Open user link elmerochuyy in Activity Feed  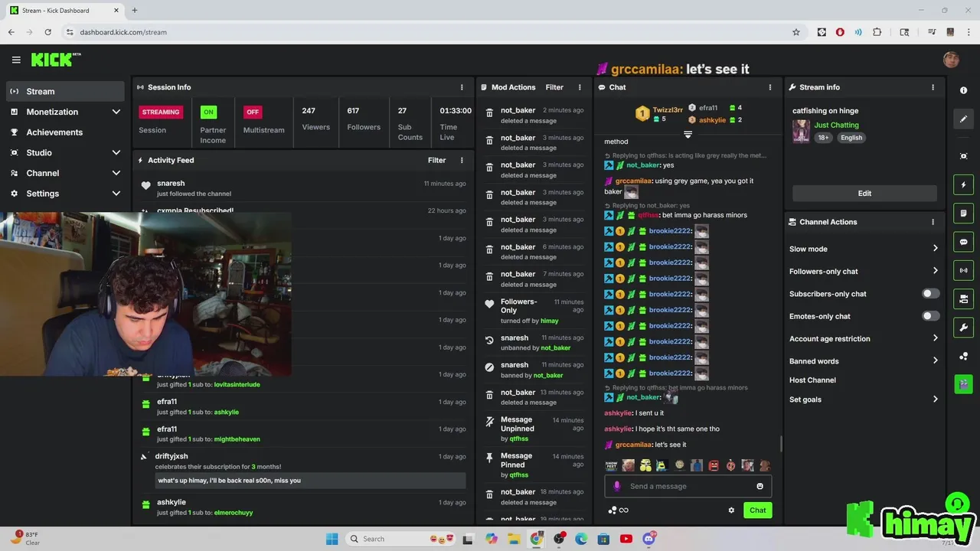point(234,513)
